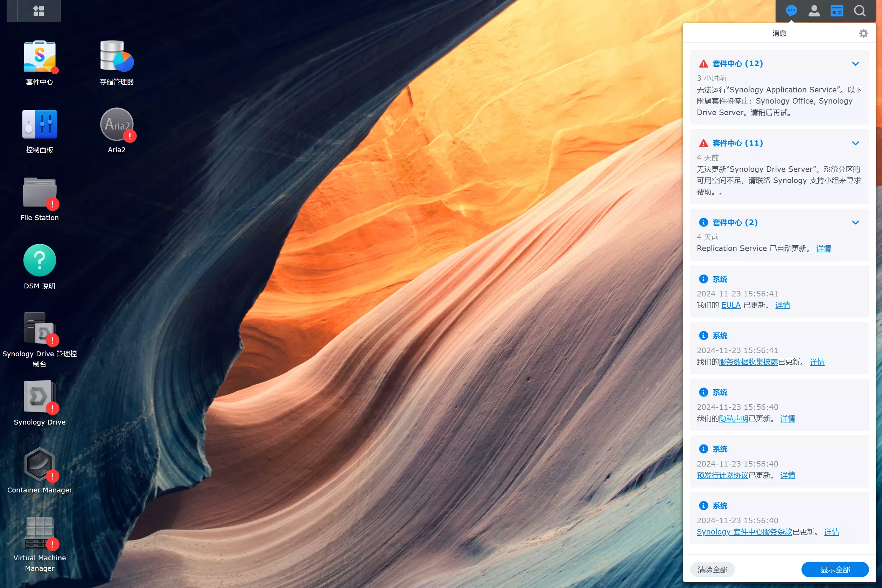Open main app grid launcher

[38, 11]
